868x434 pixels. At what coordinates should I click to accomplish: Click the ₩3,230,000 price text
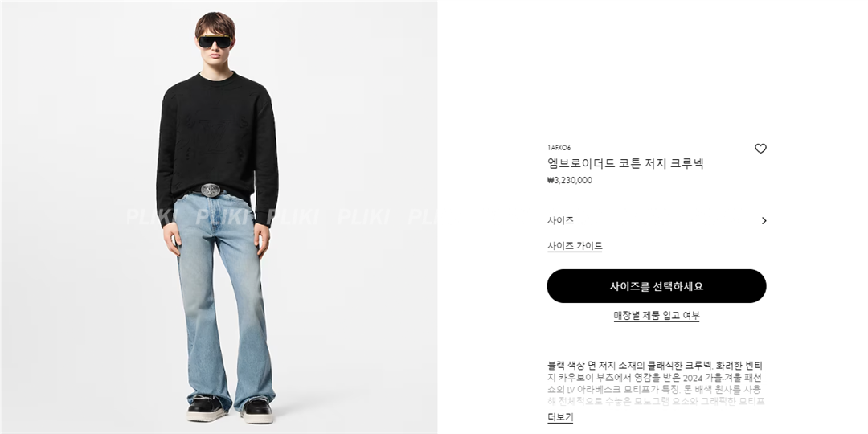570,181
